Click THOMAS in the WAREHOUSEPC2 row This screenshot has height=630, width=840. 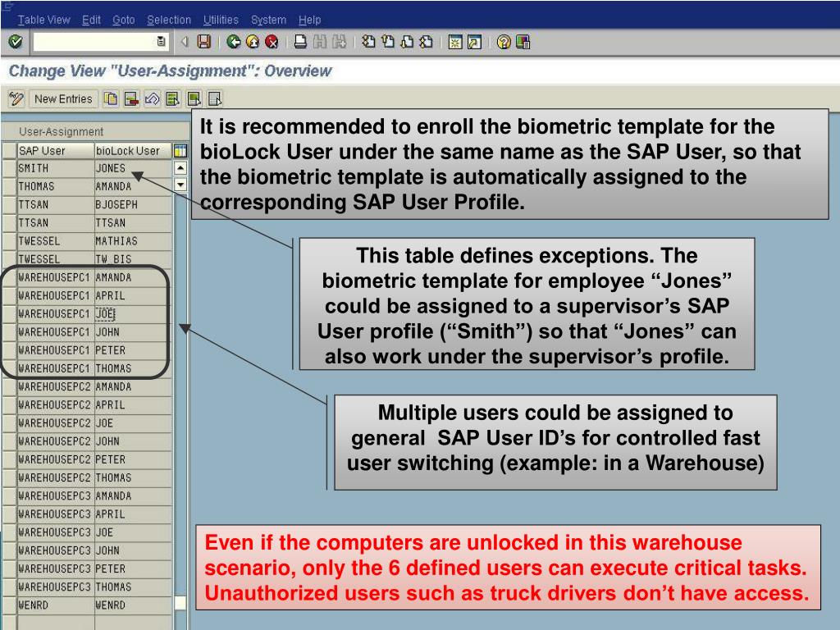click(x=133, y=478)
